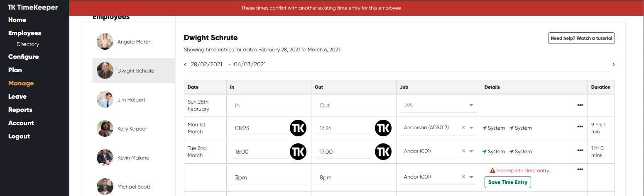Open the three-dot menu for Mon 1st March
Viewport: 644px width, 196px height.
click(x=580, y=127)
